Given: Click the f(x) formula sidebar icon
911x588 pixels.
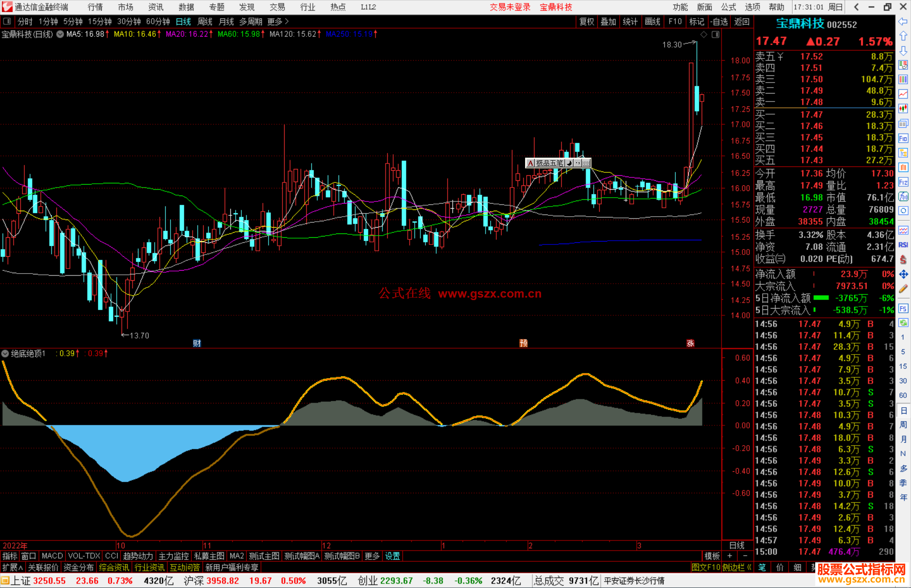Looking at the screenshot, I should pyautogui.click(x=903, y=196).
